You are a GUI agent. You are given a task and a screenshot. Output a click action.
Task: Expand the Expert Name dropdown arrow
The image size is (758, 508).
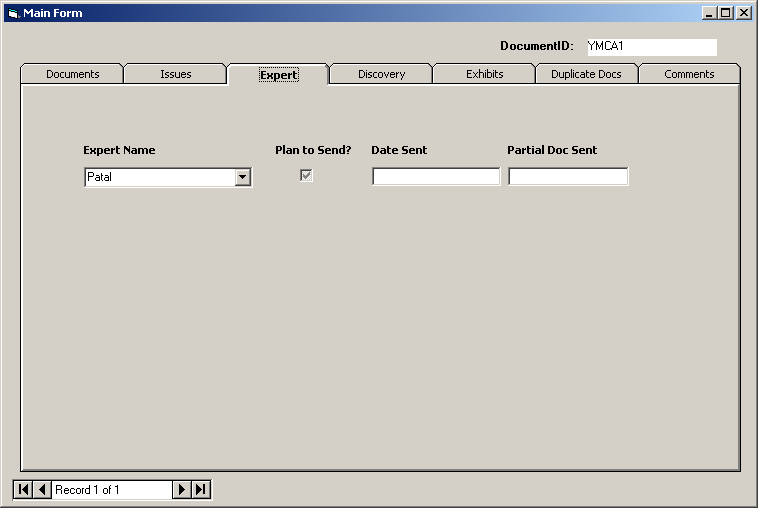[242, 177]
